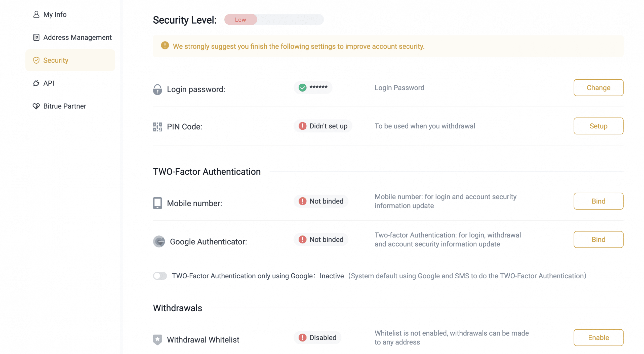Click the Bitrue Partner handshake icon
This screenshot has width=644, height=354.
[36, 106]
